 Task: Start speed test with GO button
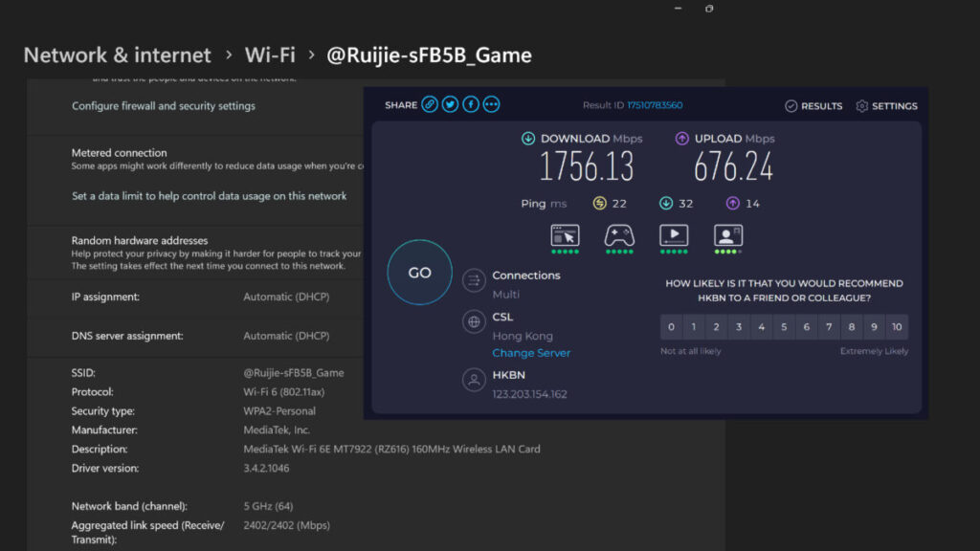tap(419, 273)
